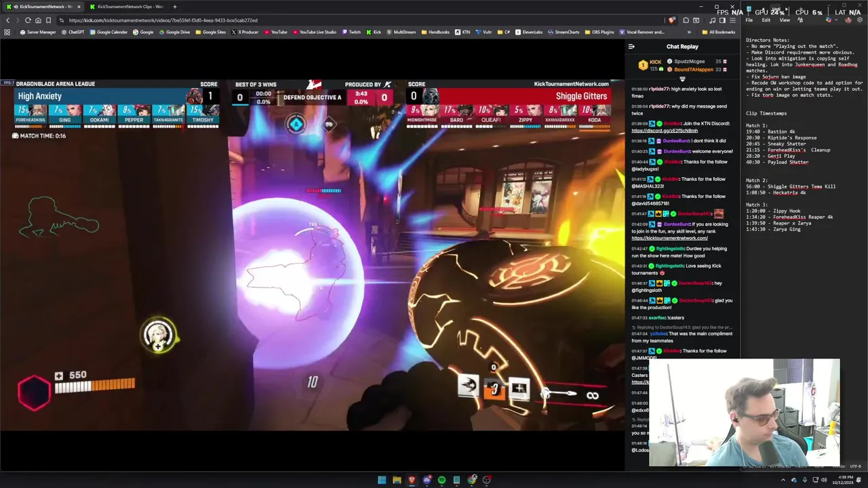Expand the Google Sites bookmark folder
868x488 pixels.
pyautogui.click(x=210, y=32)
